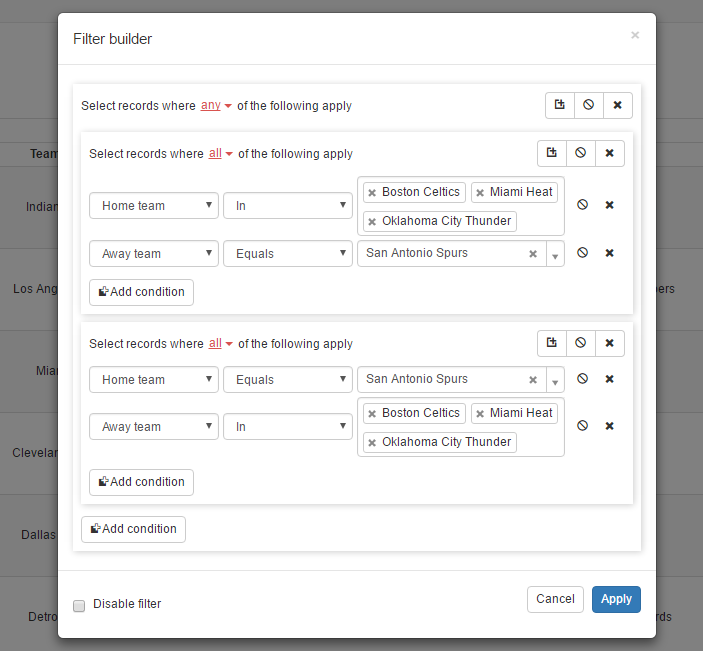Click the Cancel button
Viewport: 703px width, 651px height.
coord(555,599)
